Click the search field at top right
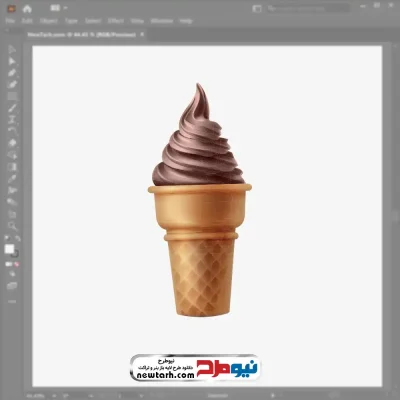 pos(308,9)
